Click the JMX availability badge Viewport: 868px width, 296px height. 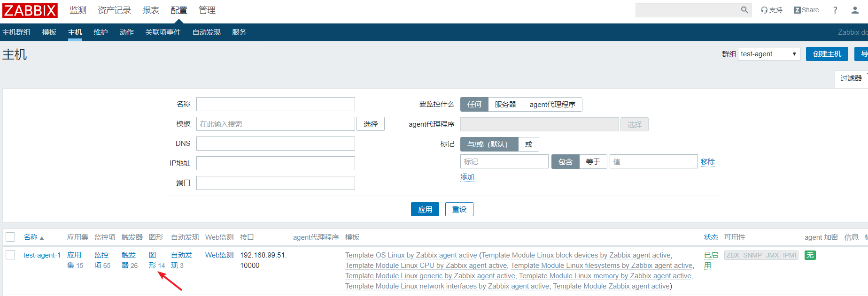point(772,255)
